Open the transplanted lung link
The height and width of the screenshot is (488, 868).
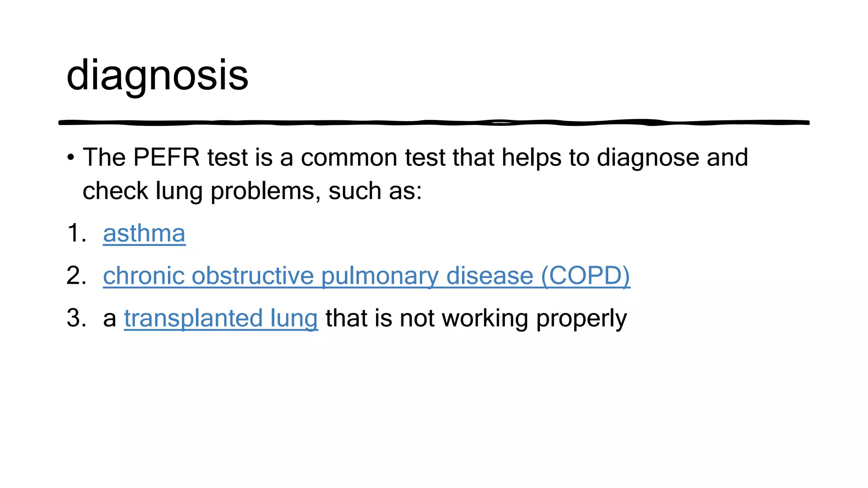(x=221, y=319)
